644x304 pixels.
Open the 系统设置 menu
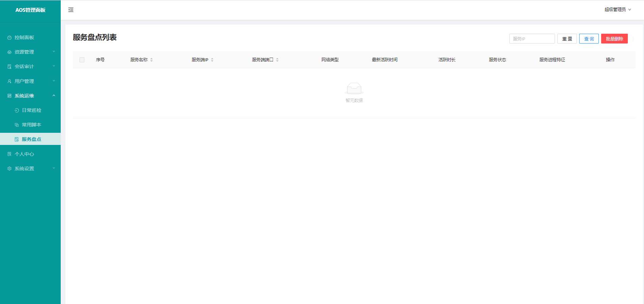[30, 169]
